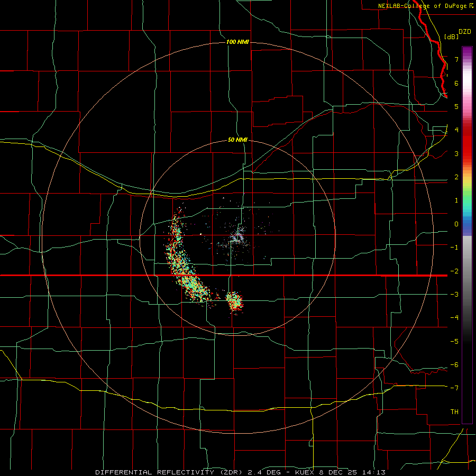Screen dimensions: 476x476
Task: Click the TH threshold label in legend
Action: click(454, 412)
